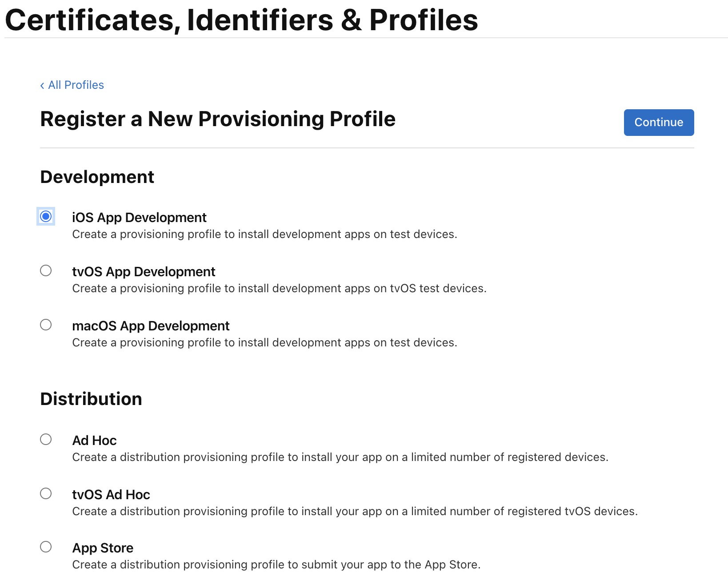Click the macOS App Development label
Viewport: 728px width, 588px height.
[x=151, y=326]
